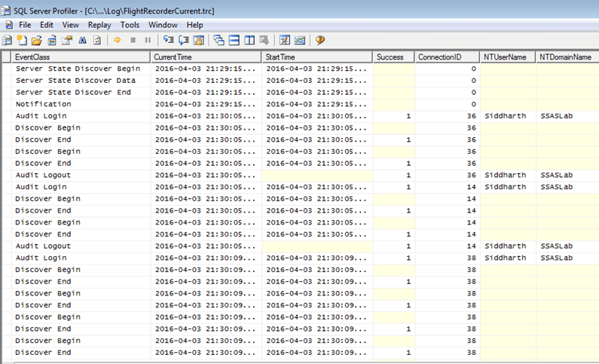Open the Window menu
The height and width of the screenshot is (364, 599).
163,25
